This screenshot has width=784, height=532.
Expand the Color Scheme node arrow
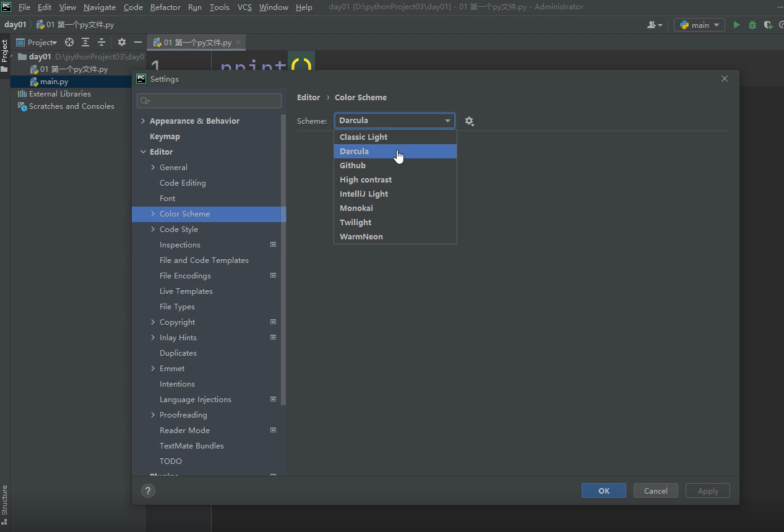tap(153, 213)
